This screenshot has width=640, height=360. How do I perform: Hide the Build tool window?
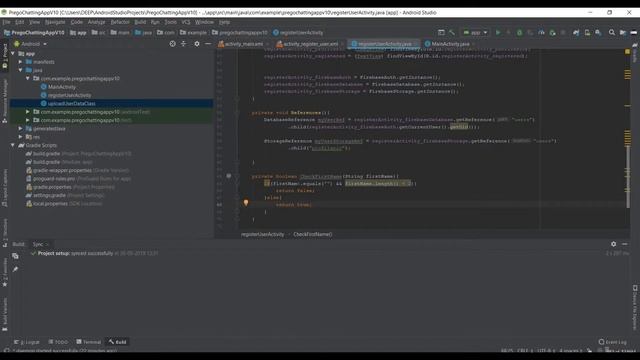point(625,244)
